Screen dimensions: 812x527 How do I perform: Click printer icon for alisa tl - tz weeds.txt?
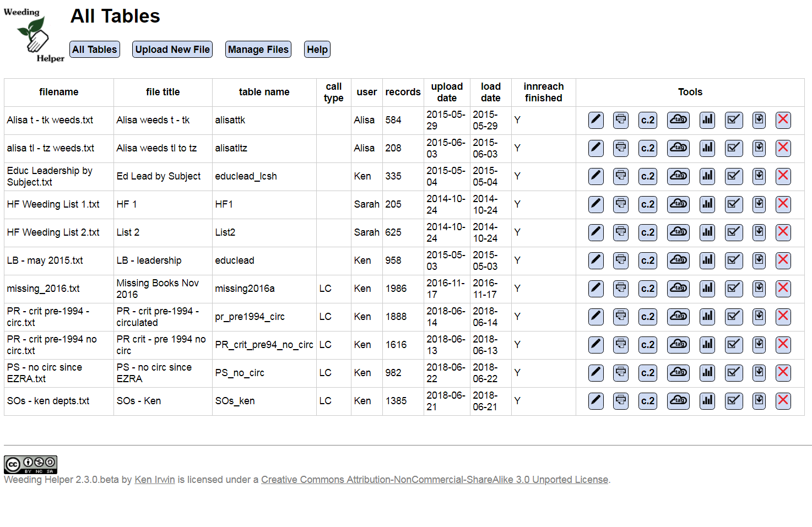coord(621,148)
